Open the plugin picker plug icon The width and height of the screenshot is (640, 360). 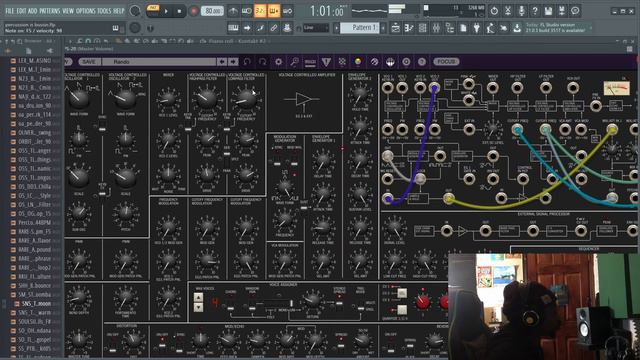coord(476,28)
